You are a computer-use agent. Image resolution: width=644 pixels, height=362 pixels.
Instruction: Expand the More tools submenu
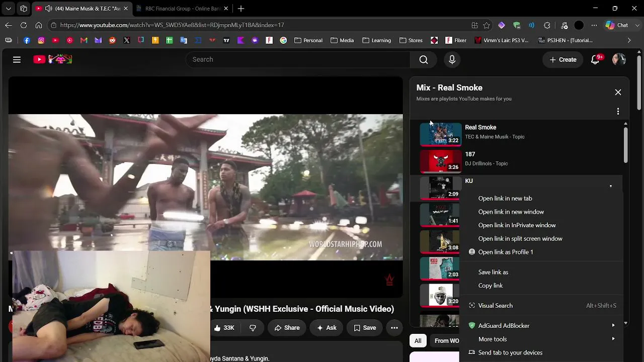[613, 339]
